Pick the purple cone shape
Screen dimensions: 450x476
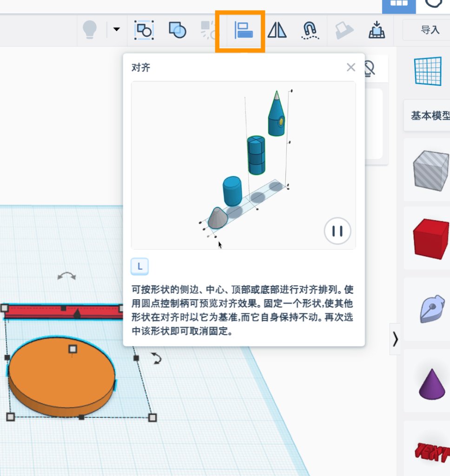tap(432, 383)
